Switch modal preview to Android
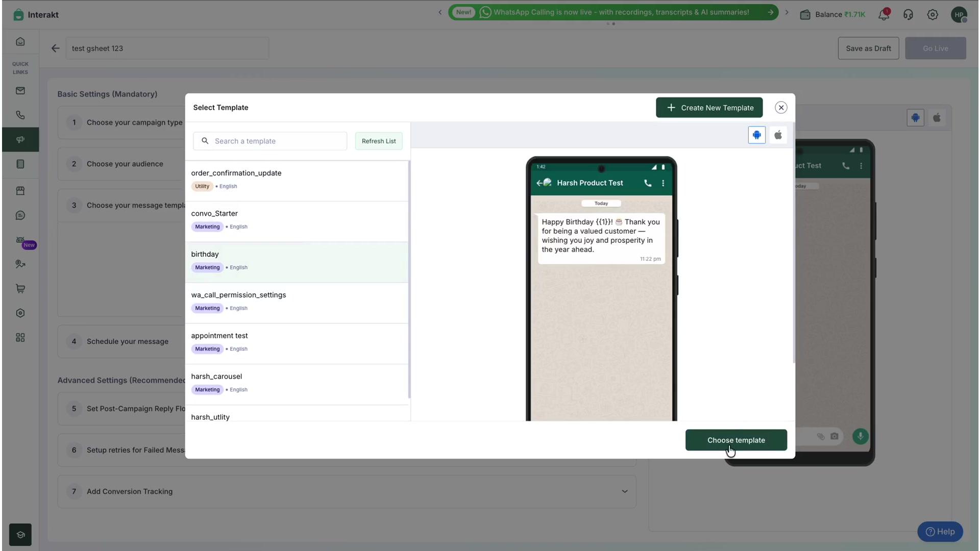Screen dimensions: 980x551 [756, 135]
